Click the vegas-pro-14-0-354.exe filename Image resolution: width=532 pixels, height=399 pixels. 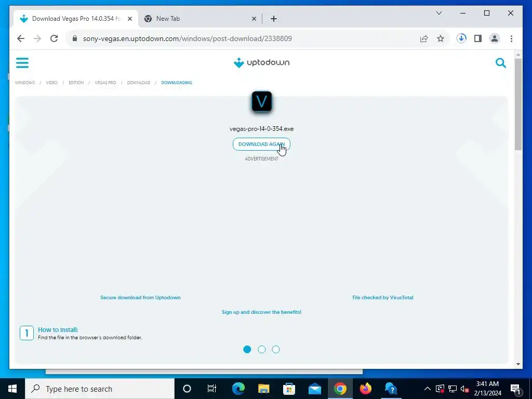coord(262,129)
